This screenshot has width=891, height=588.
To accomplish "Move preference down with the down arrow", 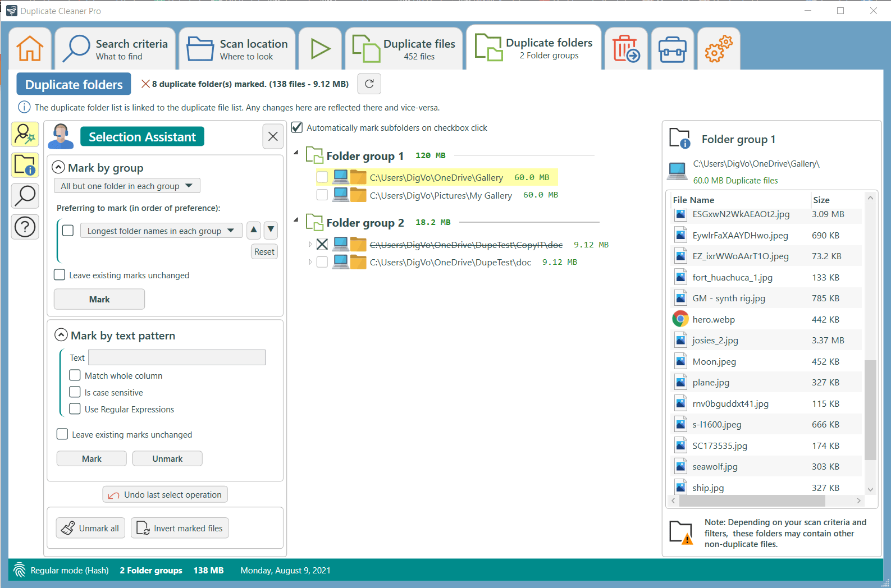I will click(x=271, y=229).
